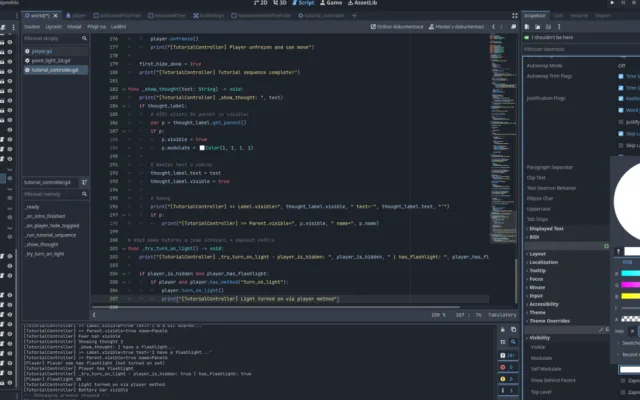640x400 pixels.
Task: Click search icon in methods filter
Action: [x=84, y=194]
